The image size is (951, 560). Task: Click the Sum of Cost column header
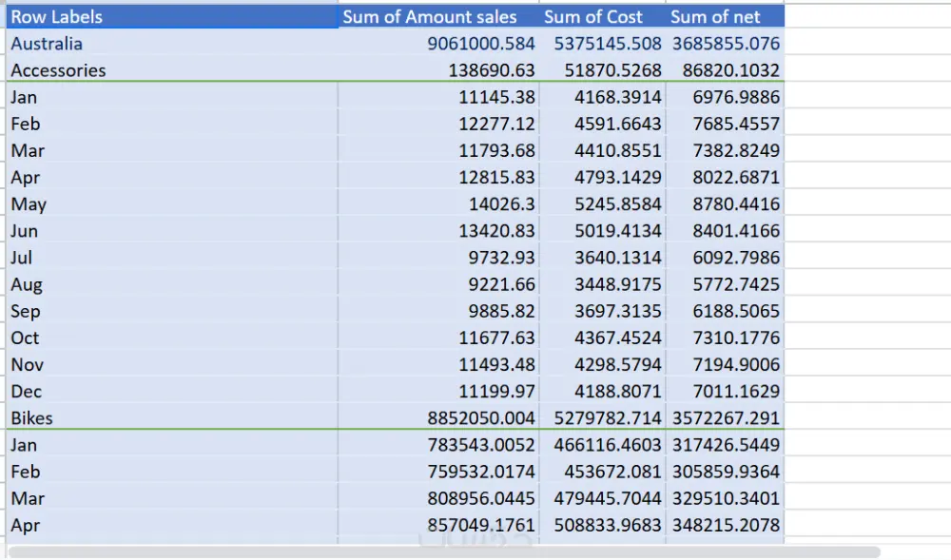(593, 16)
